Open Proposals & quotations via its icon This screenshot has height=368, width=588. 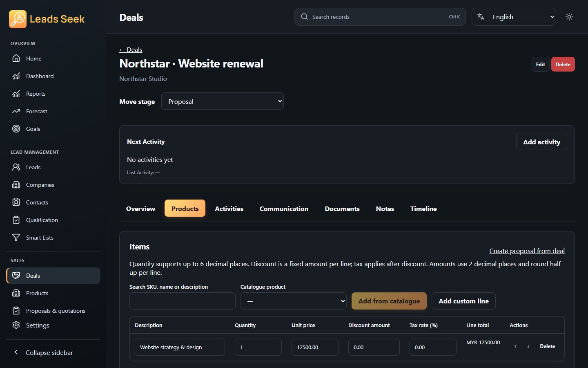pos(16,311)
